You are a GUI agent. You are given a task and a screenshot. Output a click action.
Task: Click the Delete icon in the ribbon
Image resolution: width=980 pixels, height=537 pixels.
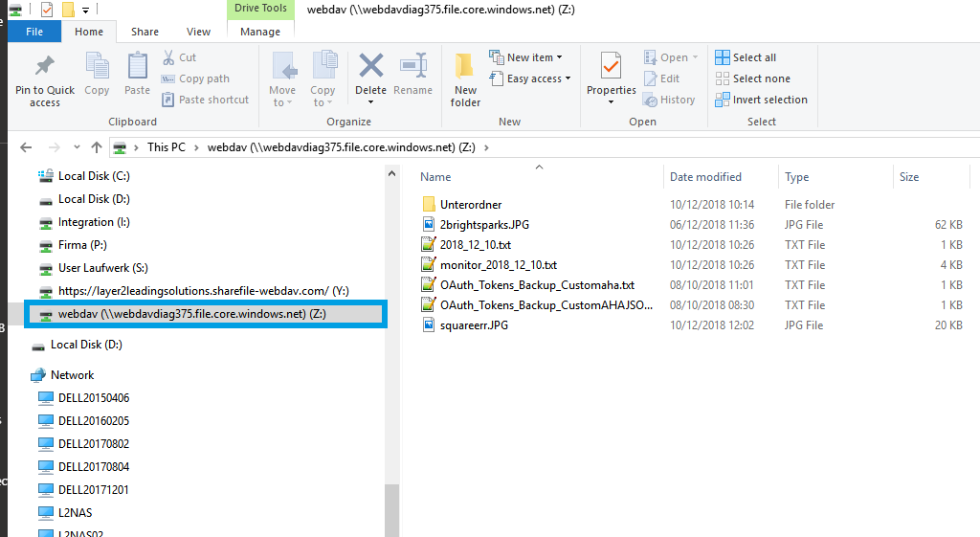370,67
